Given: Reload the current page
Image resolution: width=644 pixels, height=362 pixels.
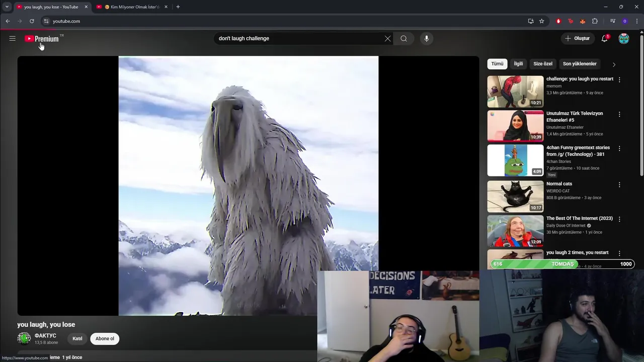Looking at the screenshot, I should point(32,21).
